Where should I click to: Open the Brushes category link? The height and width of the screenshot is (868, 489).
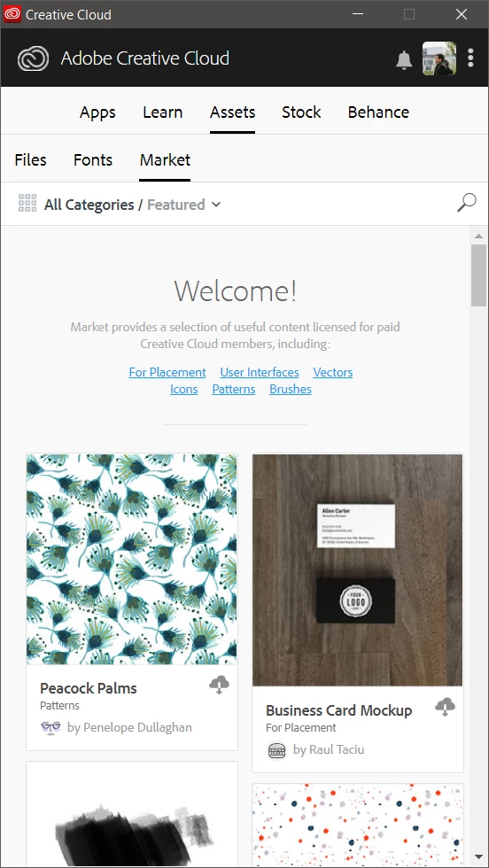point(291,389)
